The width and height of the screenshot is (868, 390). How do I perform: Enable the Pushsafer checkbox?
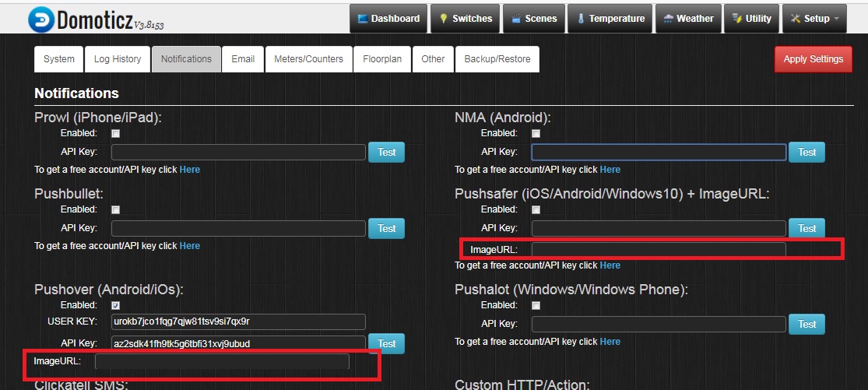tap(536, 209)
